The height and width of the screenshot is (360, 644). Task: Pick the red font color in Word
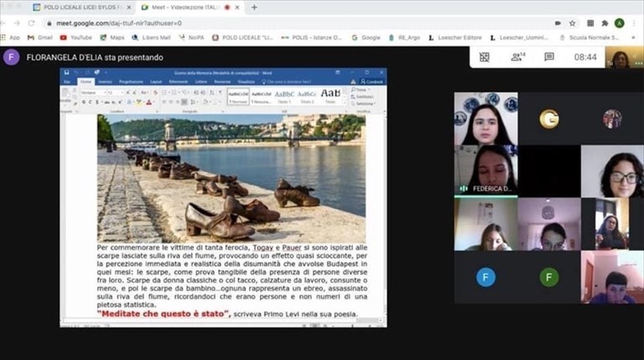[148, 102]
